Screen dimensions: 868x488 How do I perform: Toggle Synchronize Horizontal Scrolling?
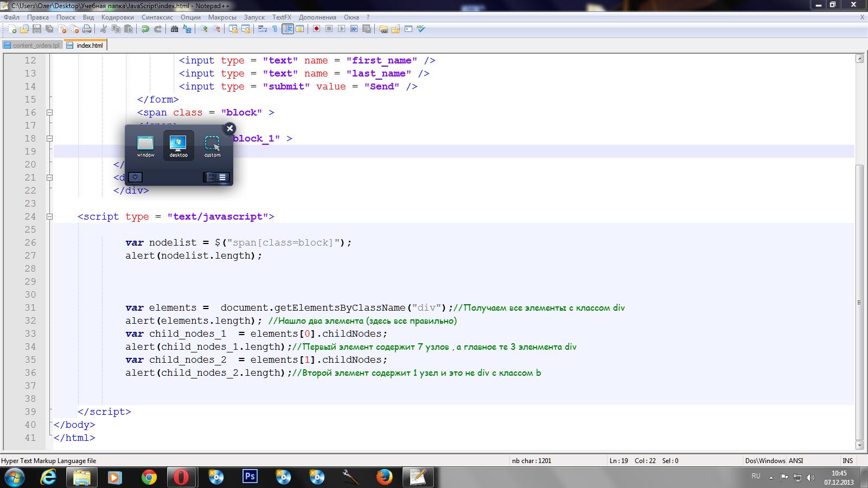pos(246,29)
